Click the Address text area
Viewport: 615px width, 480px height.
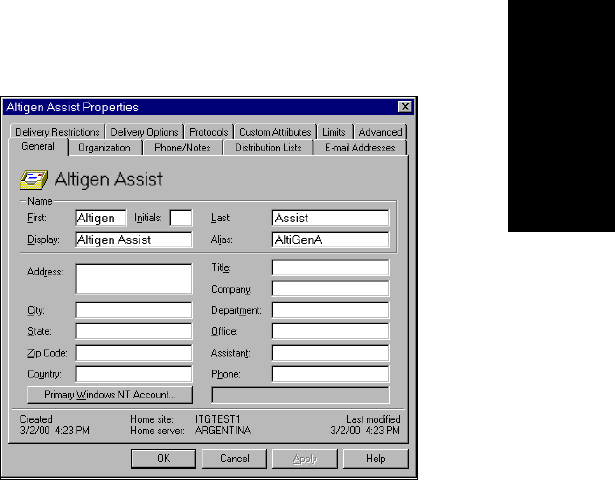(x=134, y=279)
